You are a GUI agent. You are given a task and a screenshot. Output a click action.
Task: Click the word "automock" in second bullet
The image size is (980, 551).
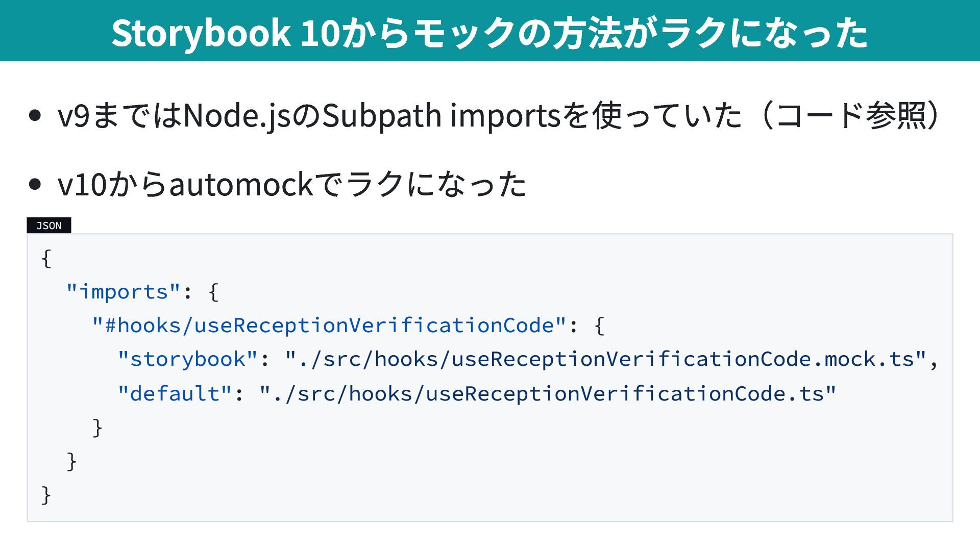click(x=241, y=184)
